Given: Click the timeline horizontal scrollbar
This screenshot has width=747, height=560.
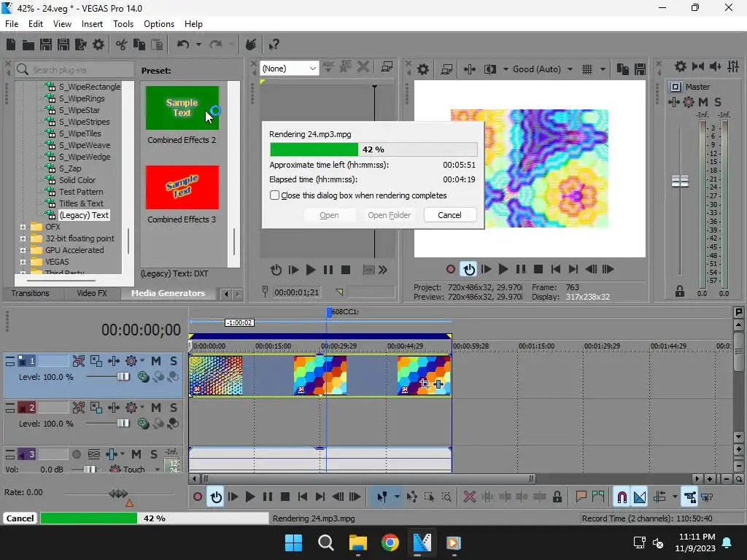Looking at the screenshot, I should coord(368,478).
